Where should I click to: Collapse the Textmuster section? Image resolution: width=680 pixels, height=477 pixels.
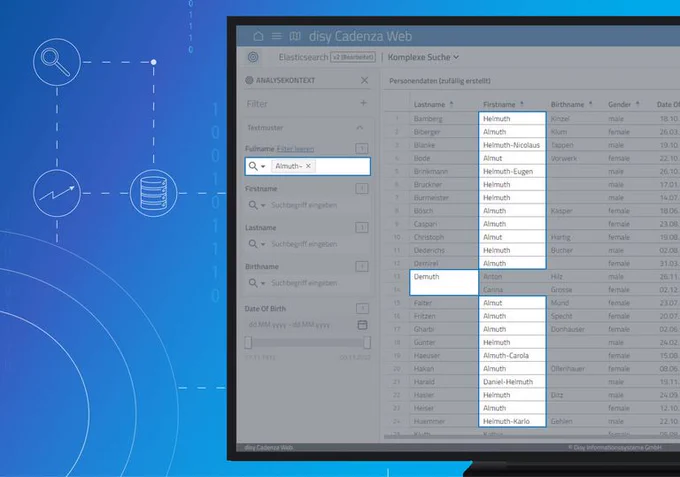click(x=360, y=127)
